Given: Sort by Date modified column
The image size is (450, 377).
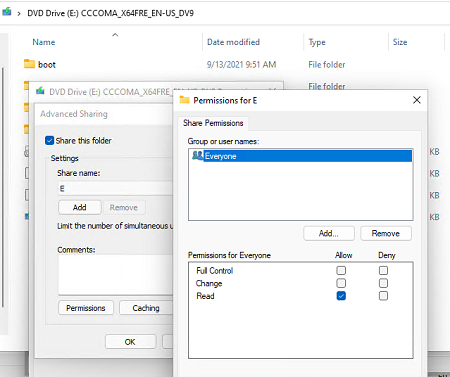Looking at the screenshot, I should coord(233,42).
